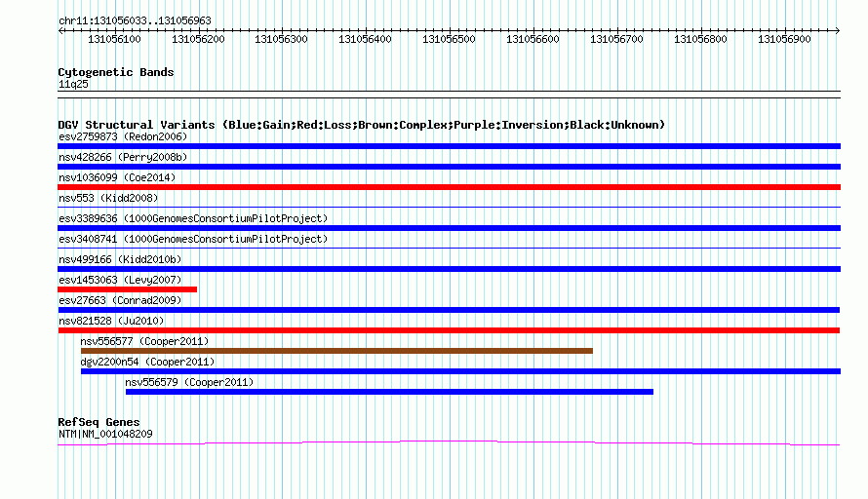868x499 pixels.
Task: Select the nsv556577 (Cooper2011) label
Action: pyautogui.click(x=144, y=341)
